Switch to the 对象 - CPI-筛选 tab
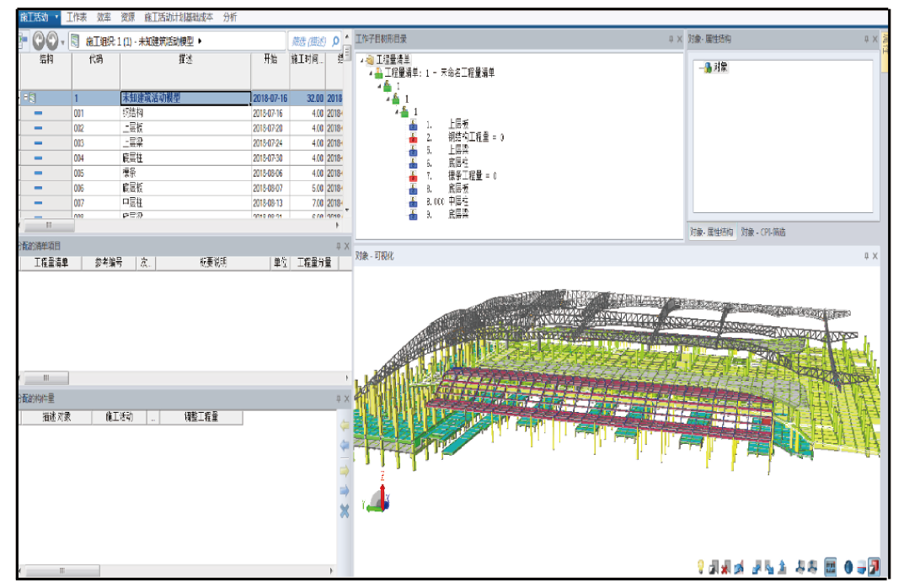This screenshot has width=904, height=588. 763,233
